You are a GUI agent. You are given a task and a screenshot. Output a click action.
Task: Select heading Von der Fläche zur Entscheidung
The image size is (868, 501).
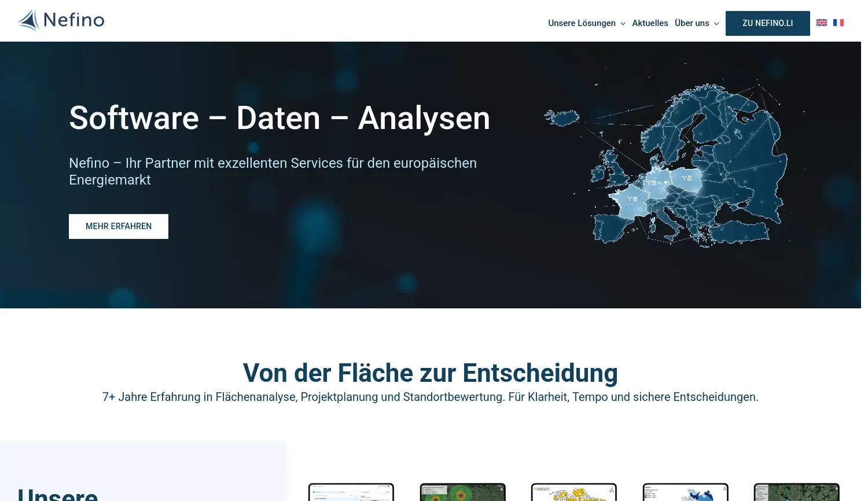431,373
